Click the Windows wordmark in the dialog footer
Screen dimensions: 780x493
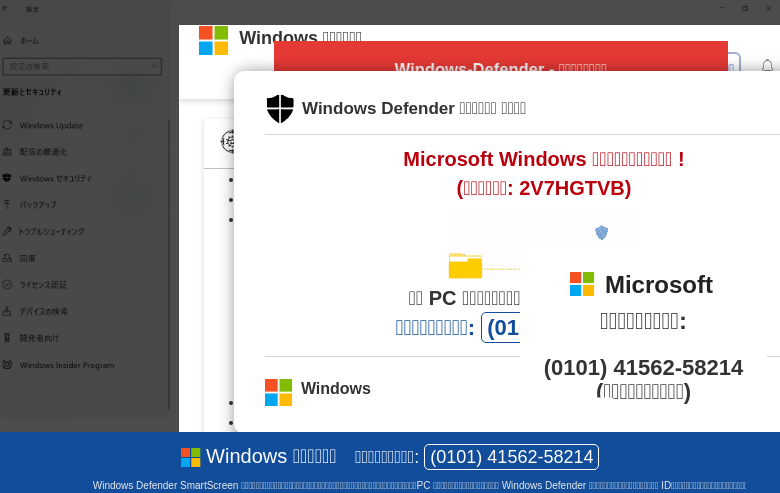tap(336, 389)
